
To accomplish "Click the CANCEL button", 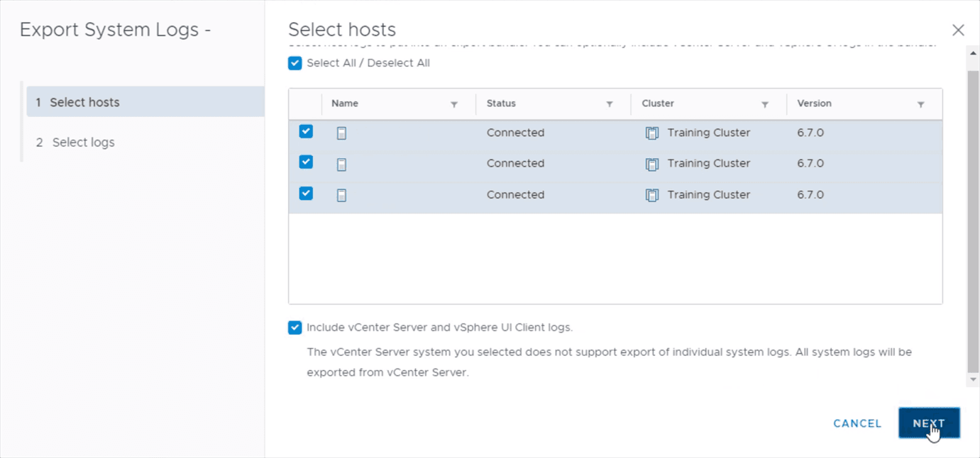I will coord(857,423).
